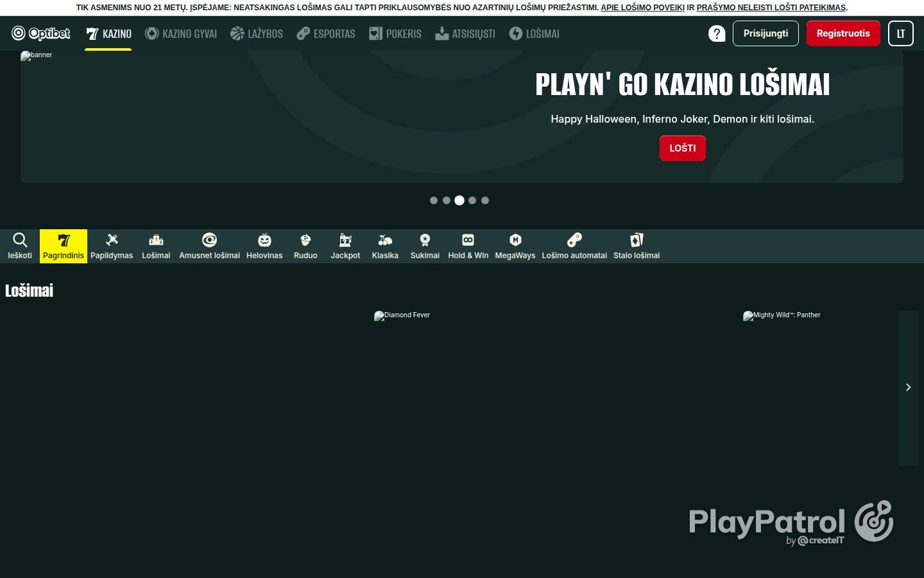This screenshot has width=924, height=578.
Task: Open the Kazino tab
Action: coord(108,33)
